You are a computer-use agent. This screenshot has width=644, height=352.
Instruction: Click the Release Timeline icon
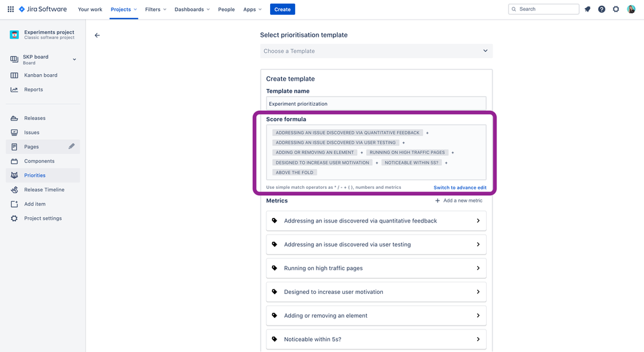14,190
